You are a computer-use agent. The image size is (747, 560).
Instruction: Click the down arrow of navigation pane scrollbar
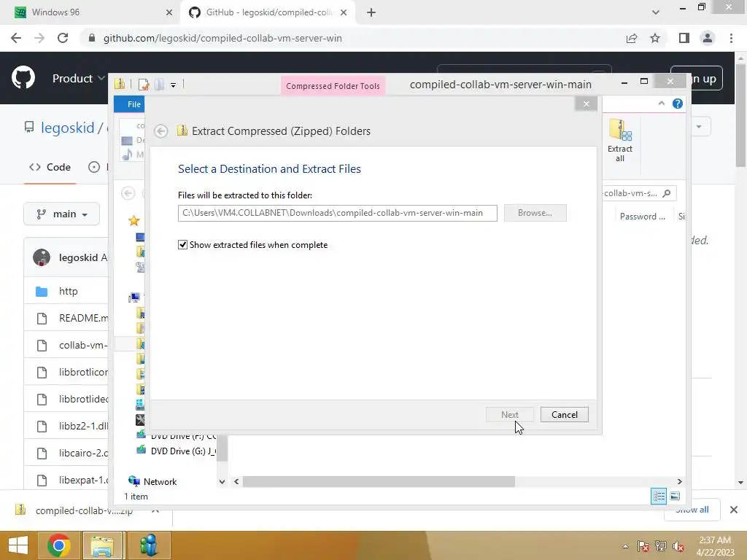222,481
